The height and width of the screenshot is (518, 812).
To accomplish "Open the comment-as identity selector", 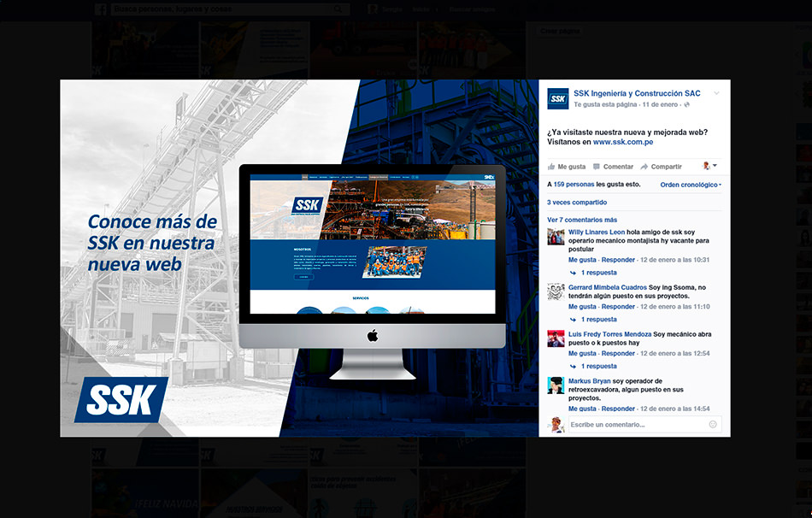I will click(709, 166).
